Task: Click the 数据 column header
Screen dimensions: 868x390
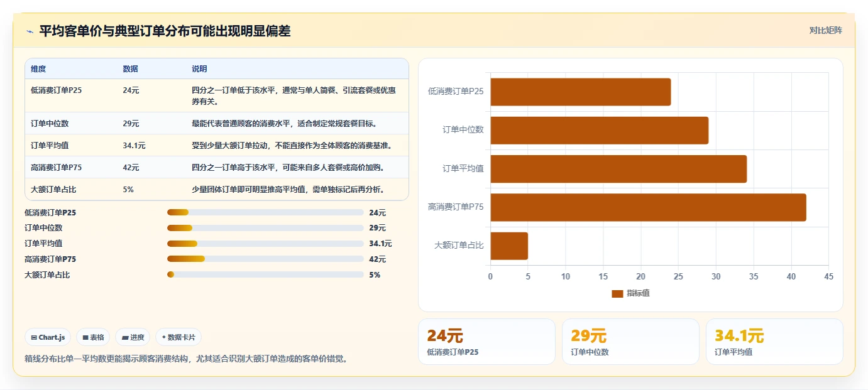Action: [x=131, y=69]
